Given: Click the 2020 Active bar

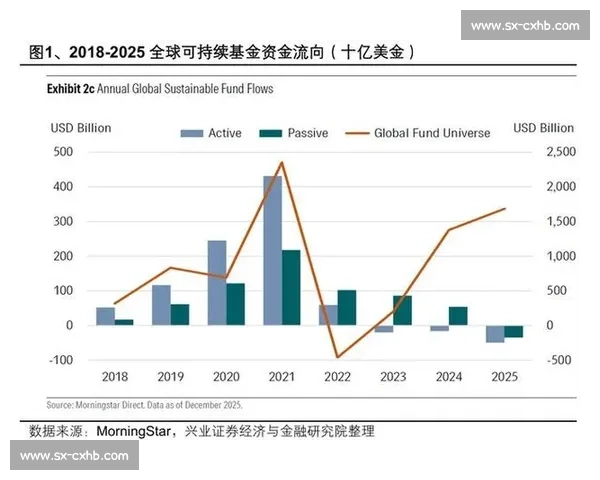Looking at the screenshot, I should (217, 283).
